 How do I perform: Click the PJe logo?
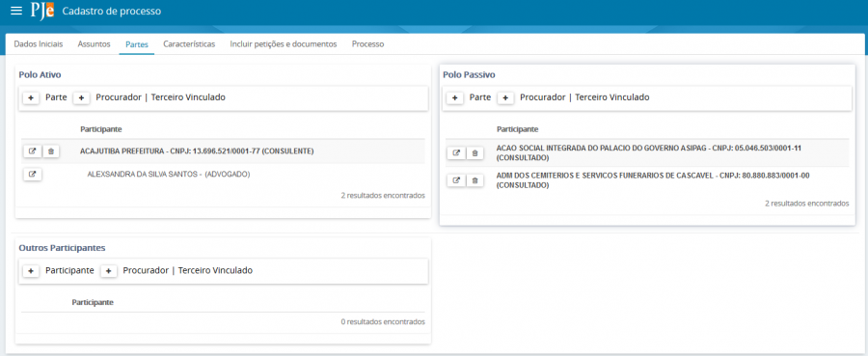coord(42,11)
